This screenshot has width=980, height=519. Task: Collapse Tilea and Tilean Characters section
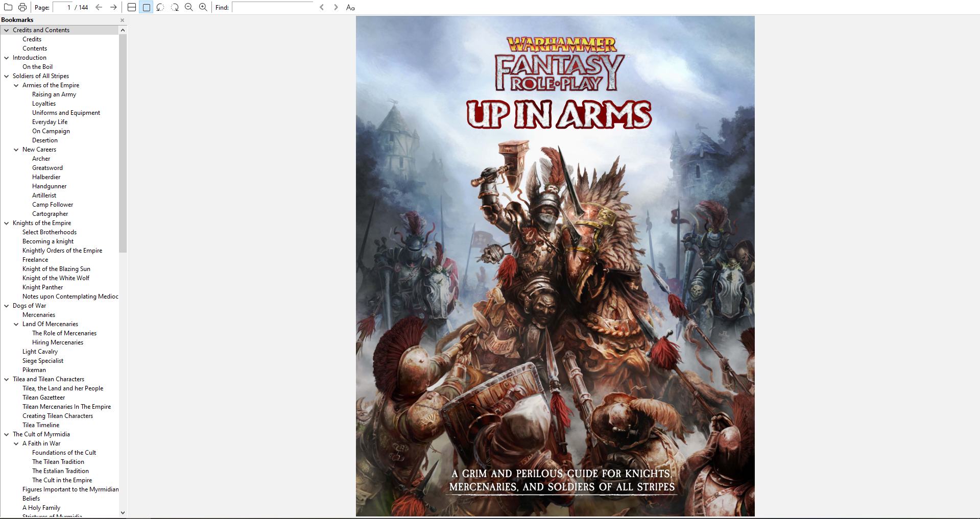[7, 379]
